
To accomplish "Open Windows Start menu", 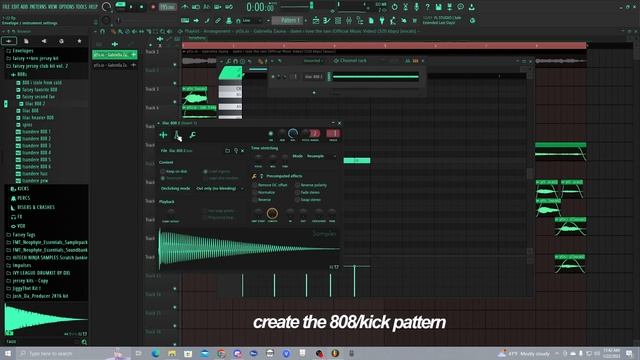I will (x=7, y=353).
